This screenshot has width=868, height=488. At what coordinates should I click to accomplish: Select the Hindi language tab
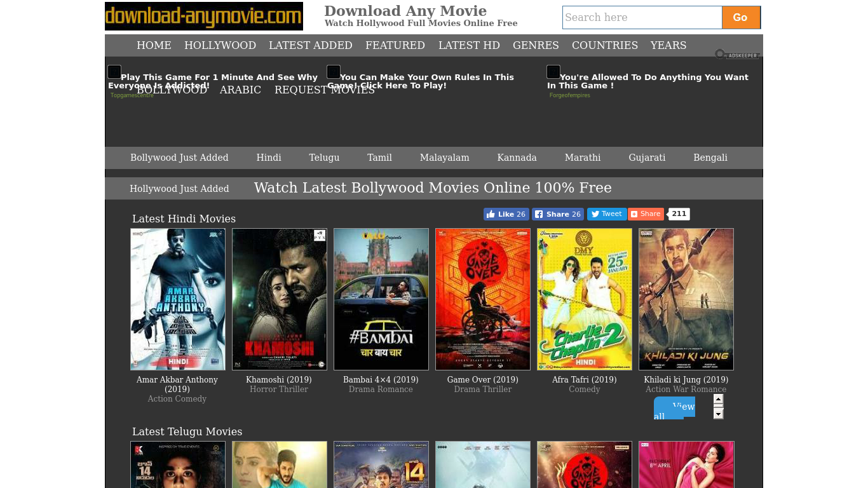click(269, 158)
